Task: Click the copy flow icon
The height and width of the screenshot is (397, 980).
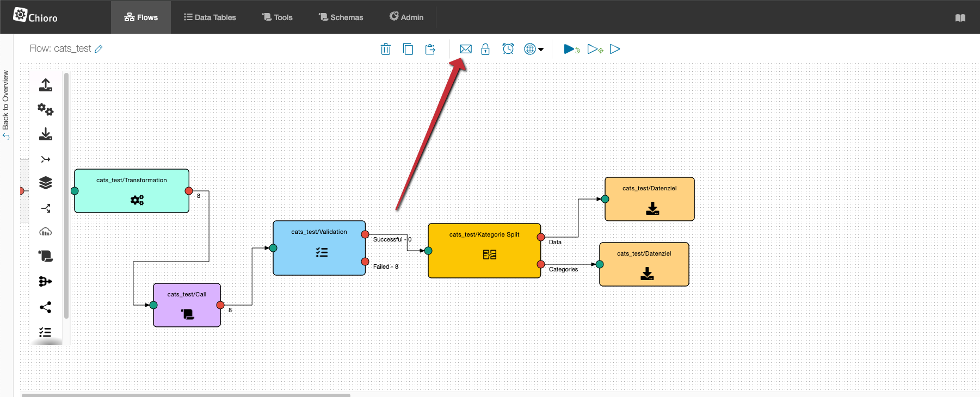Action: [x=408, y=49]
